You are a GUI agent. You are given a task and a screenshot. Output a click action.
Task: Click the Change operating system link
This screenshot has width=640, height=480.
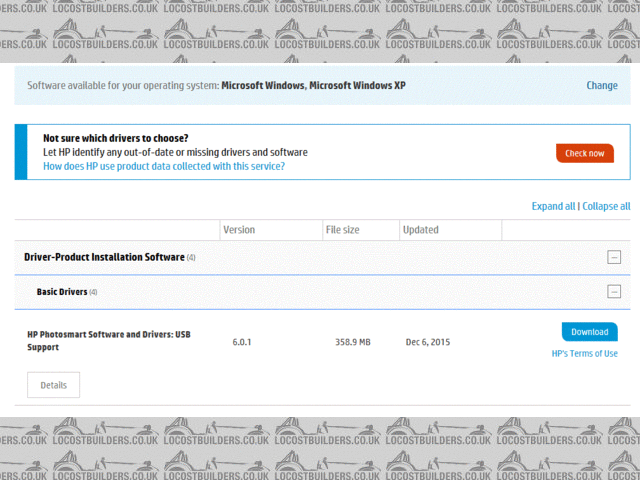click(x=601, y=86)
